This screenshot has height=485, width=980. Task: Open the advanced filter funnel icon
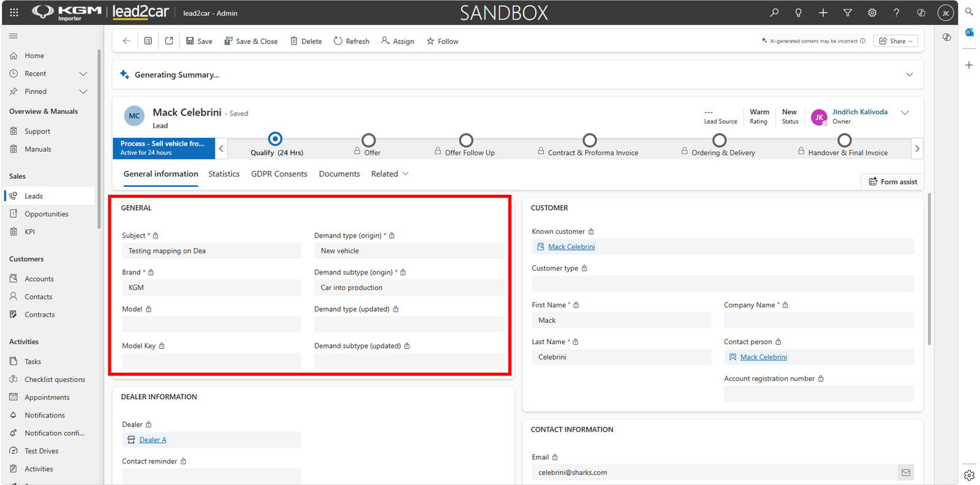click(x=848, y=12)
